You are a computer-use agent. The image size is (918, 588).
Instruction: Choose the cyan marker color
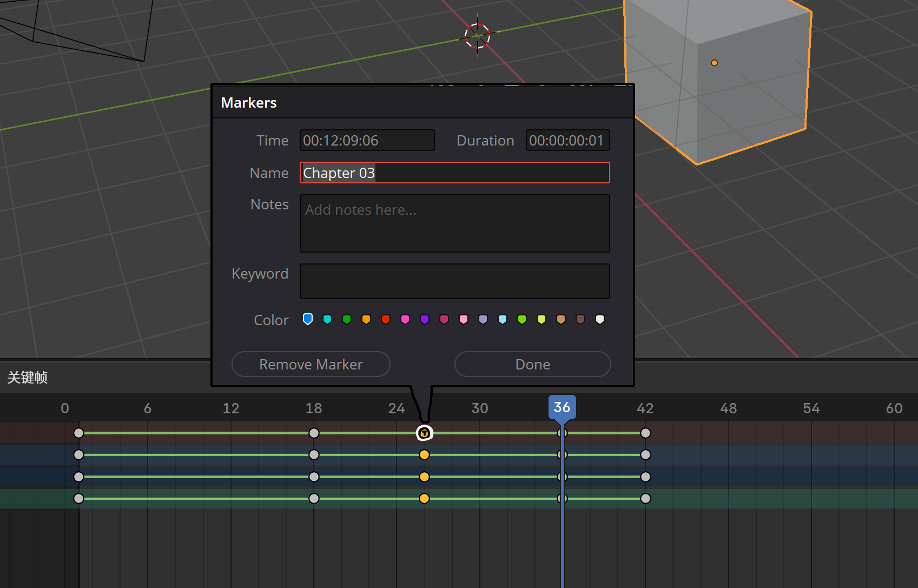[x=327, y=319]
